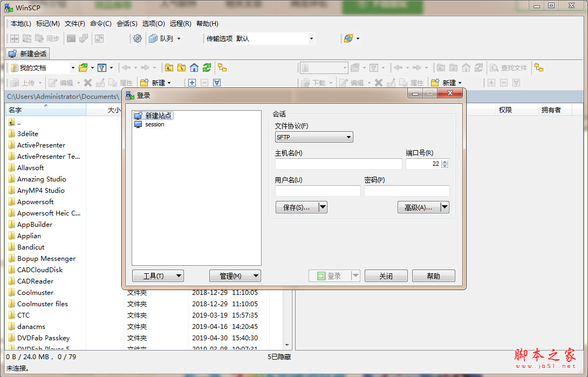Screen dimensions: 588x377
Task: Click the unselect files minus icon in local panel
Action: 204,83
